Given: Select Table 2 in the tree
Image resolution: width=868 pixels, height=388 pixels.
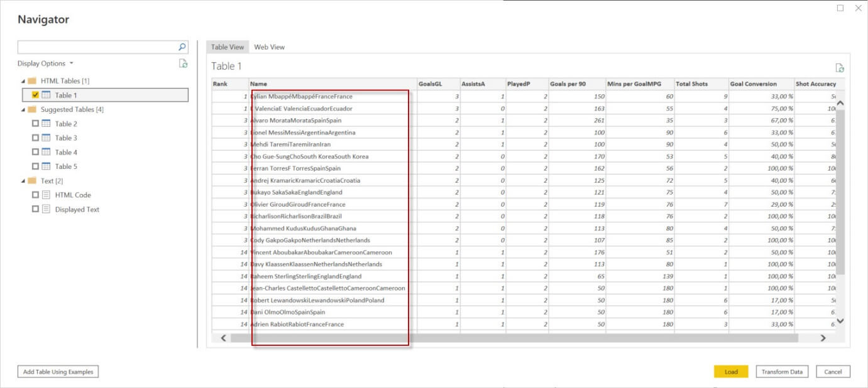Looking at the screenshot, I should point(66,124).
